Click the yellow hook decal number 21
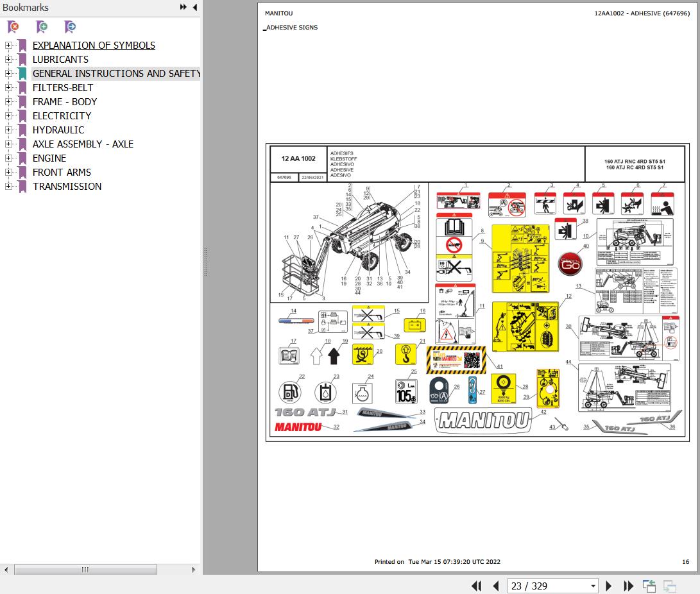Viewport: 700px width, 594px height. 405,354
